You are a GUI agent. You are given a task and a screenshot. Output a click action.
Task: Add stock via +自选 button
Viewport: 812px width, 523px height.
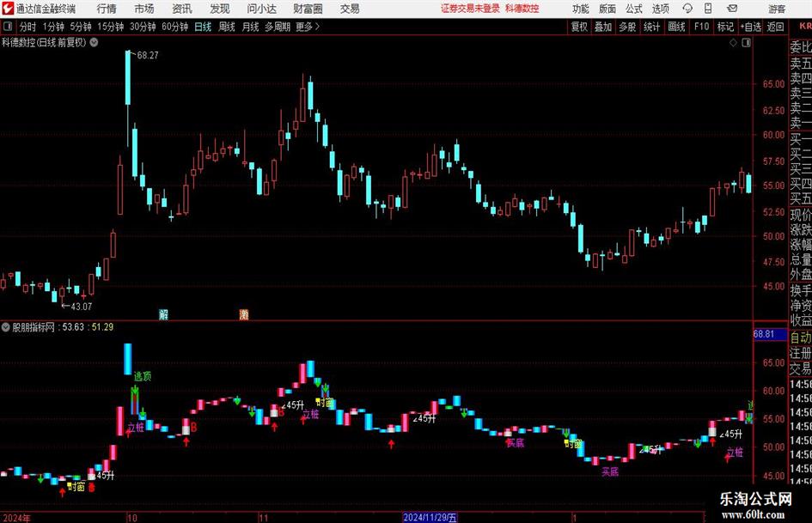tap(750, 27)
